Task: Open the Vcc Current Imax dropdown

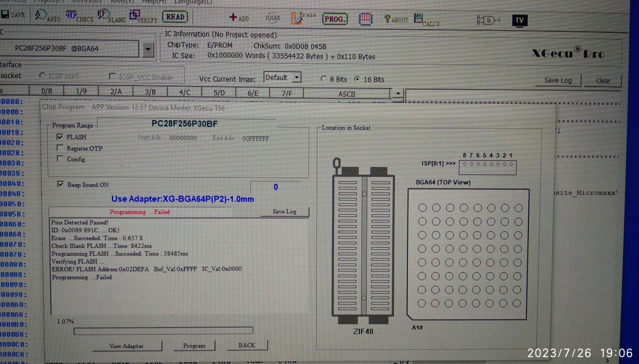Action: [x=297, y=77]
